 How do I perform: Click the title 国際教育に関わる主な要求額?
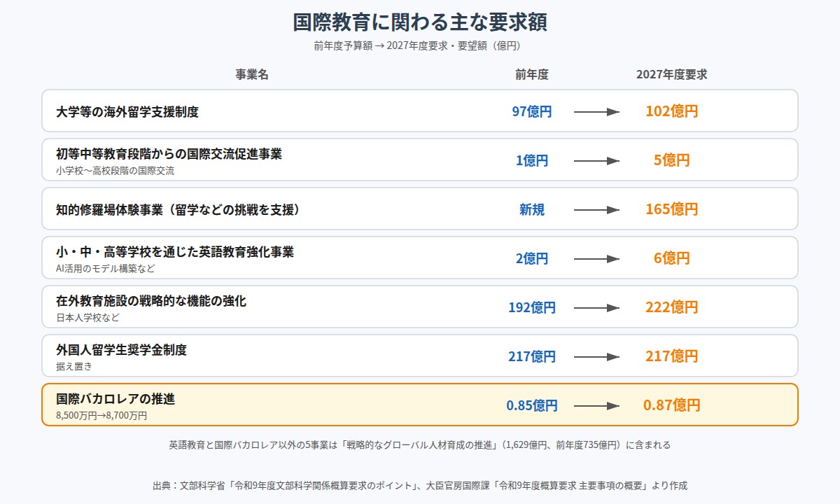[x=420, y=22]
